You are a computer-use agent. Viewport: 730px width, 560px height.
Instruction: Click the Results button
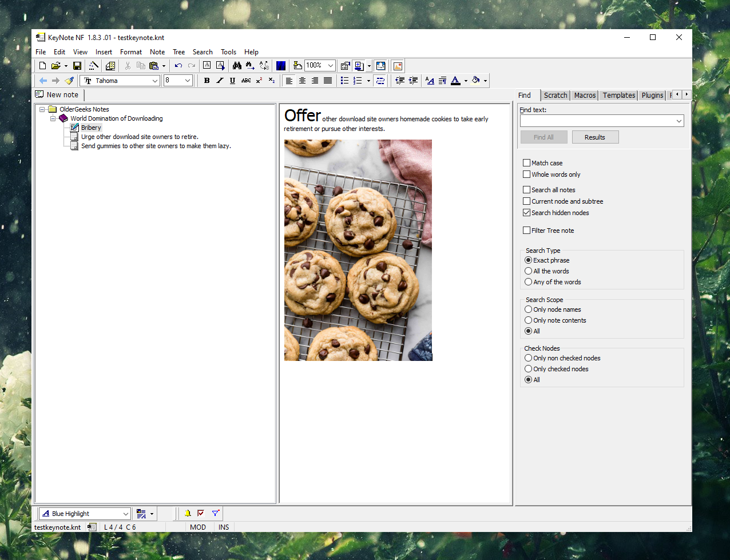click(x=595, y=137)
